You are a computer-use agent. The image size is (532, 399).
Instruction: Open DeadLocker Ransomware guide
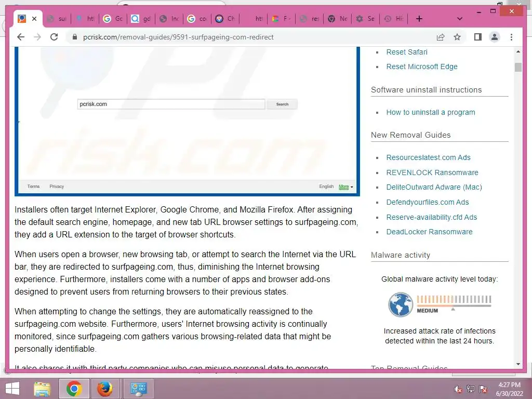(429, 232)
